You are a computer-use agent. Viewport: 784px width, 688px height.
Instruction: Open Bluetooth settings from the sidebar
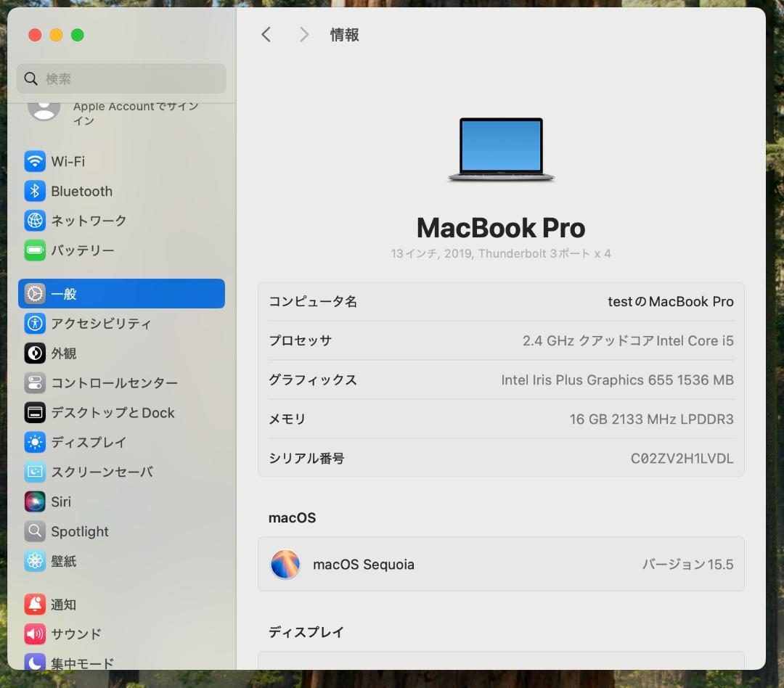click(x=34, y=191)
